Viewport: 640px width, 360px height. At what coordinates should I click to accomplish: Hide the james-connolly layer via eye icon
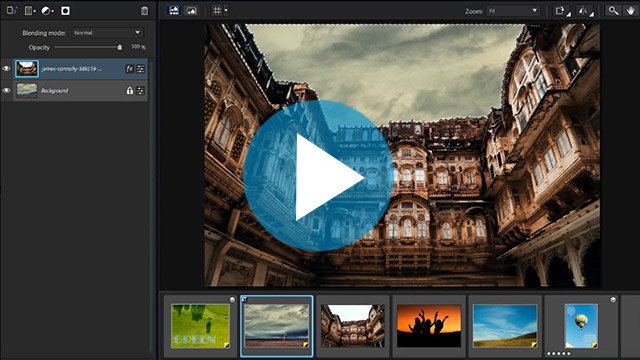pos(6,69)
